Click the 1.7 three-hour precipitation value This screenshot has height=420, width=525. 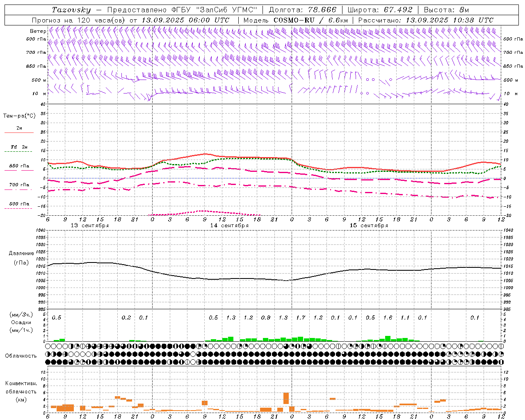[301, 318]
